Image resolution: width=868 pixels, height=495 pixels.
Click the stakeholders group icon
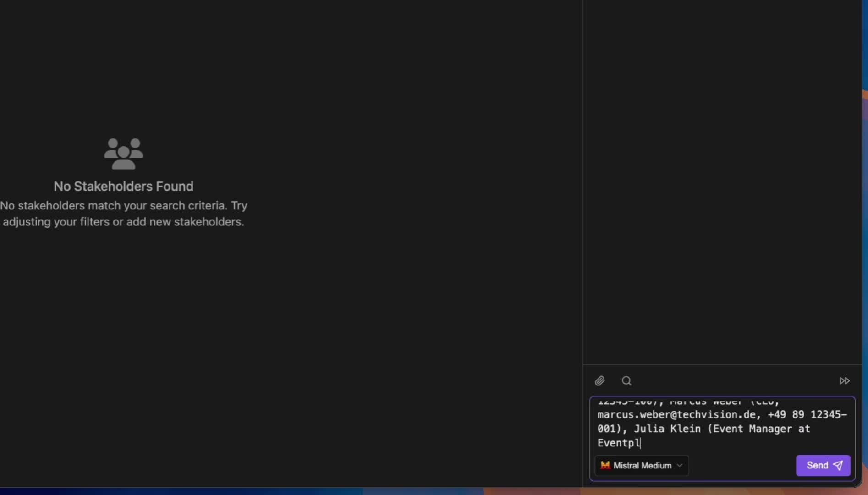click(x=123, y=154)
